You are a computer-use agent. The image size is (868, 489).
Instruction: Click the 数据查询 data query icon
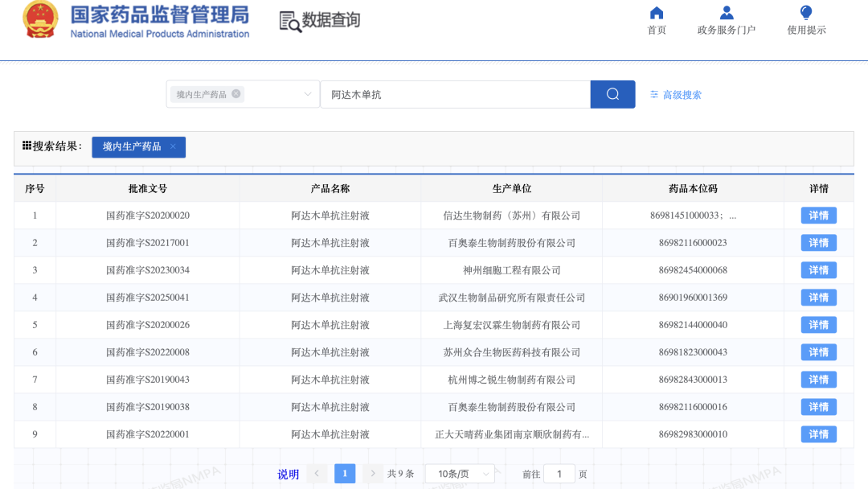291,22
